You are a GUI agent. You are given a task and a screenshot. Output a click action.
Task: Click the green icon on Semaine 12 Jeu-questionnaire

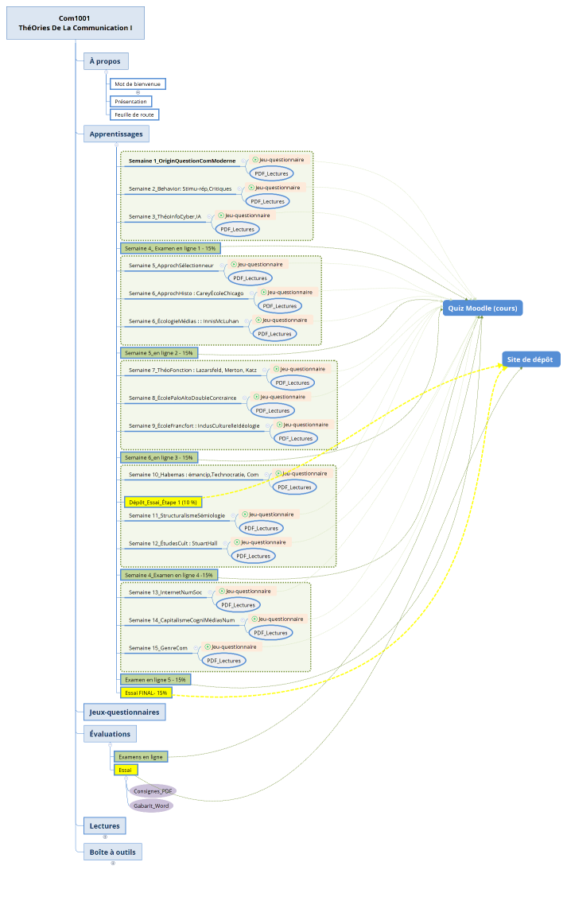coord(238,542)
